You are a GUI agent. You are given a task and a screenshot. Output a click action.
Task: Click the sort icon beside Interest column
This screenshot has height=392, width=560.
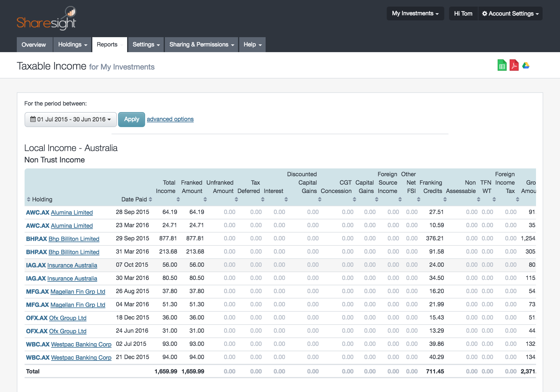point(286,199)
